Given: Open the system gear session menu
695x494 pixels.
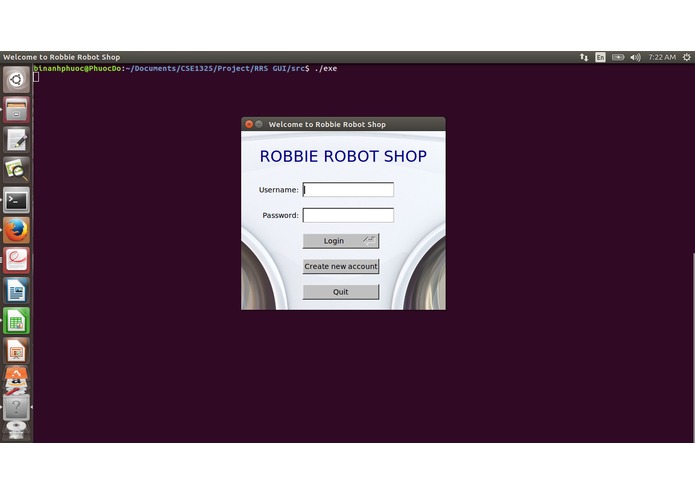Looking at the screenshot, I should point(687,57).
